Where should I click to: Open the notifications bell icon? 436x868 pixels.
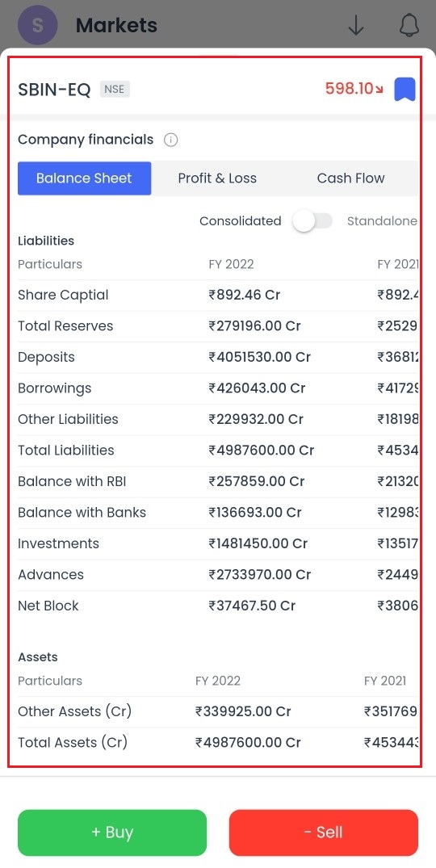click(409, 26)
